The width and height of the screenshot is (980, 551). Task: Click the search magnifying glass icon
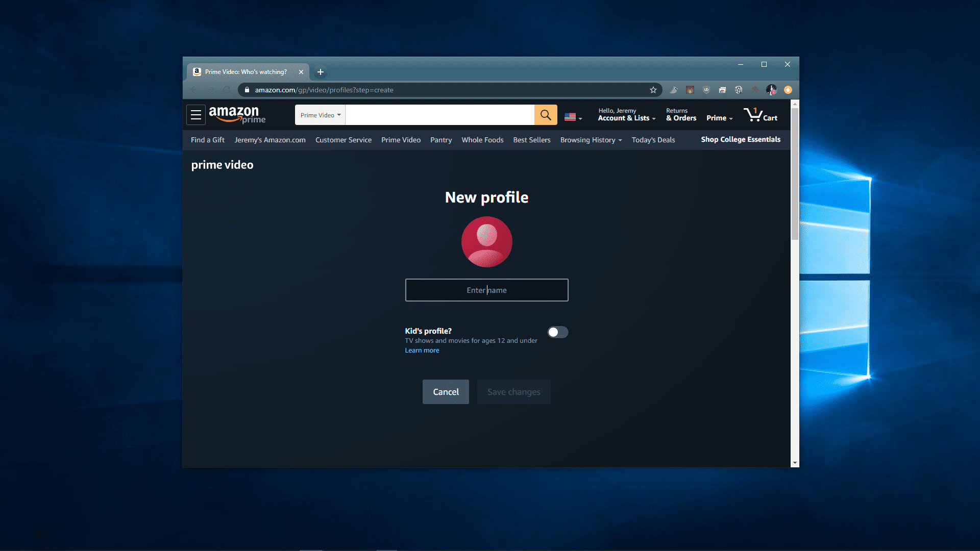click(x=546, y=114)
